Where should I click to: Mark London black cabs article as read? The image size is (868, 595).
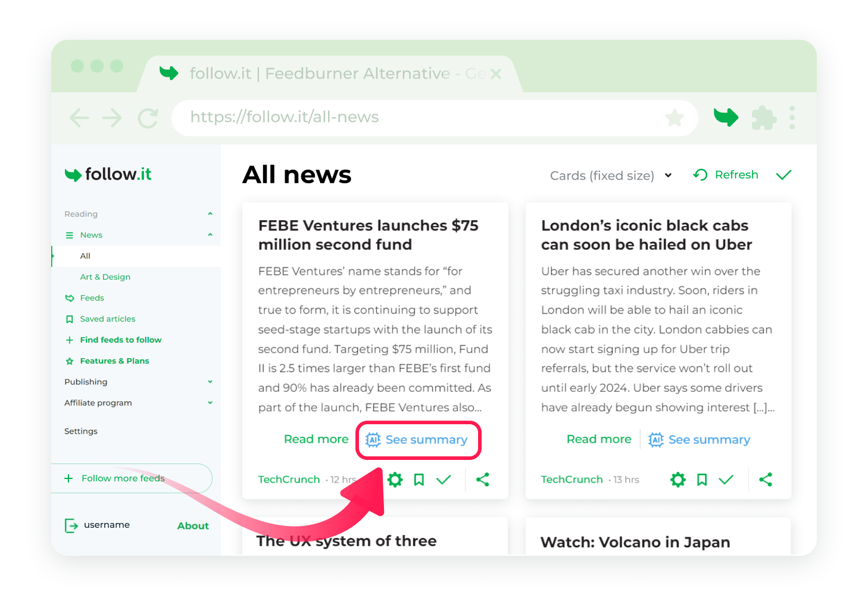tap(726, 480)
